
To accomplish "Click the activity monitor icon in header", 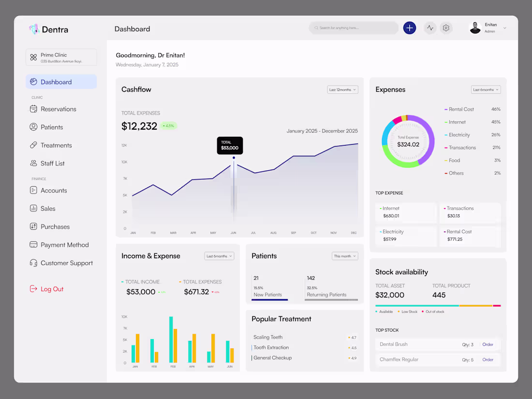I will [x=430, y=28].
